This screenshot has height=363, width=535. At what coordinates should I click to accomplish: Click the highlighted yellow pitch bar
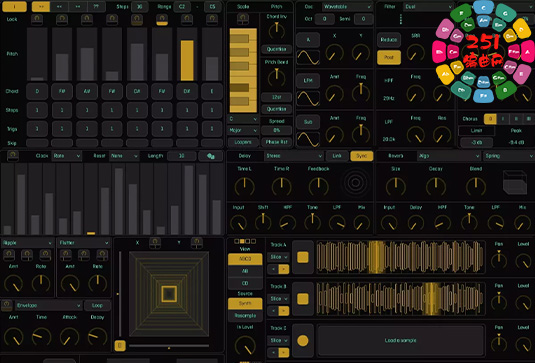coord(187,60)
